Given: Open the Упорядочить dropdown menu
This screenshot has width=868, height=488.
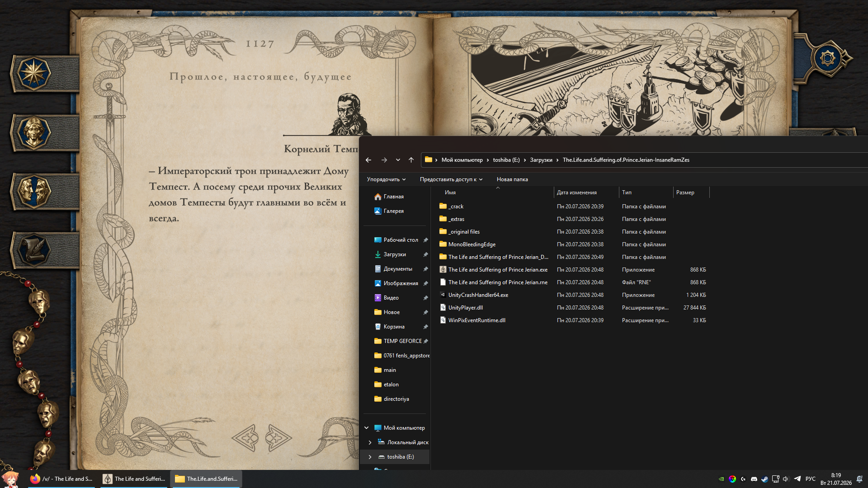Looking at the screenshot, I should point(386,179).
